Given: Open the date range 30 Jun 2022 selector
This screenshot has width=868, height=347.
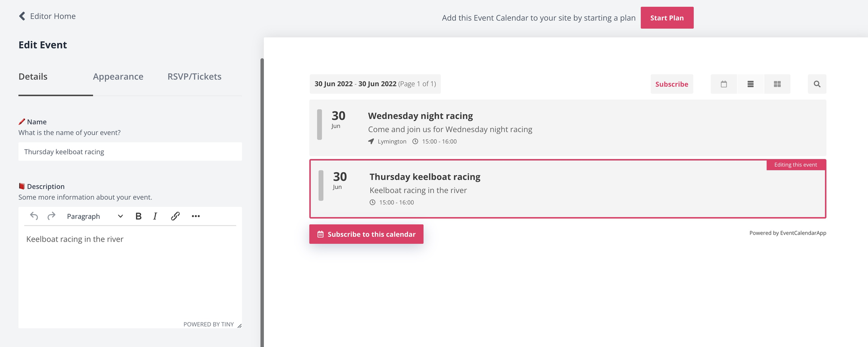Looking at the screenshot, I should 375,84.
